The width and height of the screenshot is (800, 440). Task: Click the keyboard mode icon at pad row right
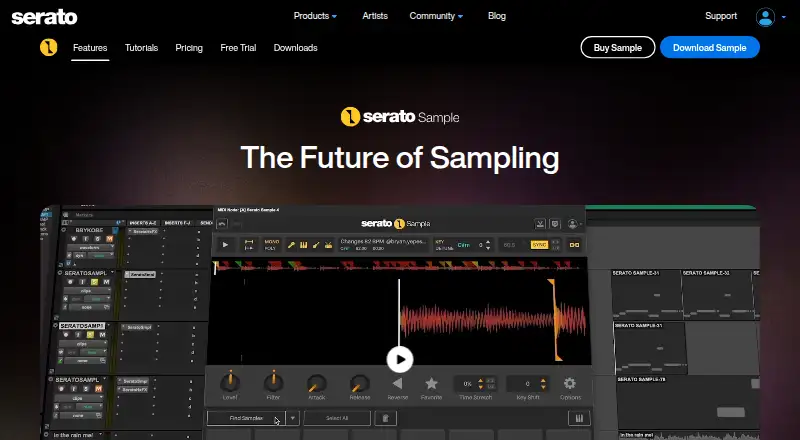pos(579,418)
